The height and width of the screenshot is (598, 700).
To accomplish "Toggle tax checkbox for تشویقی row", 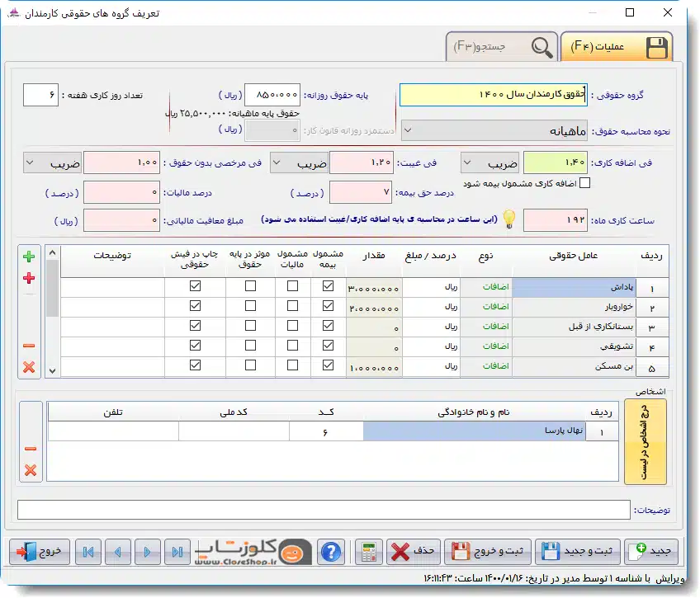I will (292, 345).
